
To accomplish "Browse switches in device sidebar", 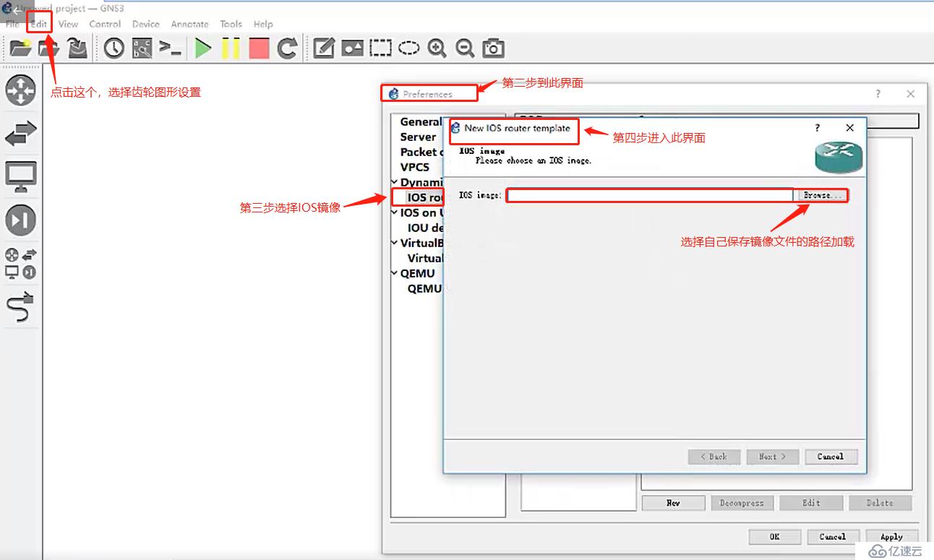I will tap(20, 134).
